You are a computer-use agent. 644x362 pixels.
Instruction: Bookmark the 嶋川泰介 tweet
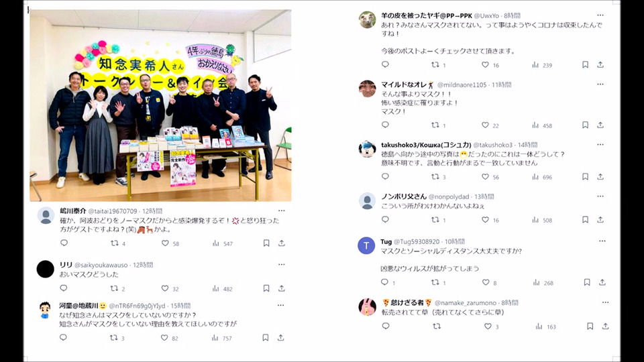[266, 243]
